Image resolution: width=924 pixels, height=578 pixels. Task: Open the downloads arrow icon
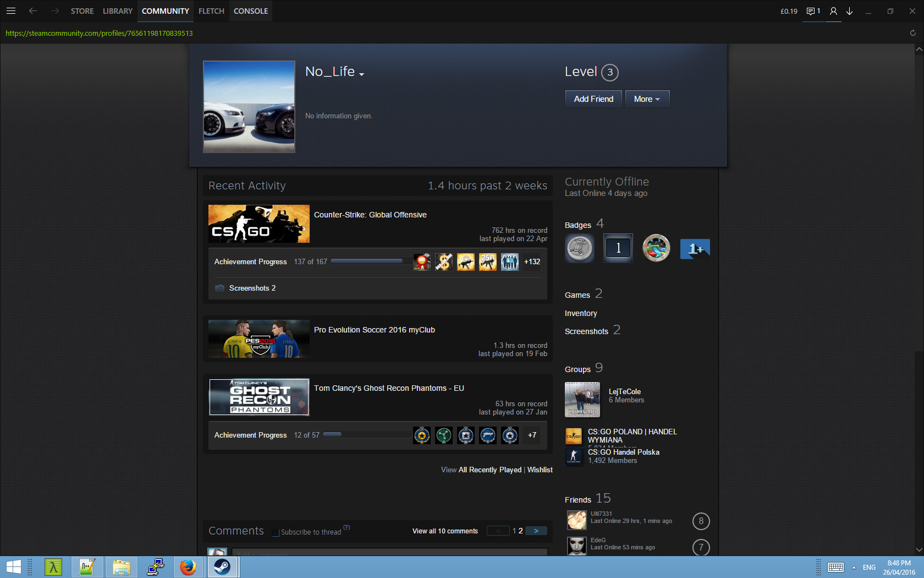tap(849, 11)
